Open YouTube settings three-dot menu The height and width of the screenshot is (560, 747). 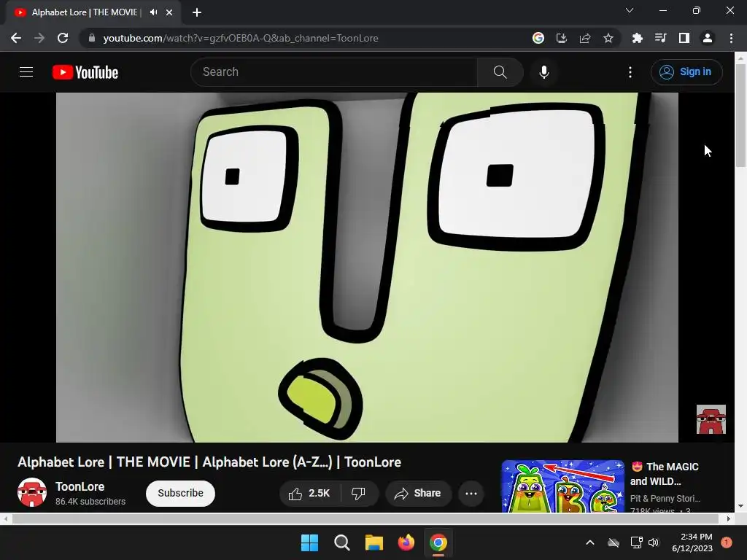coord(630,72)
